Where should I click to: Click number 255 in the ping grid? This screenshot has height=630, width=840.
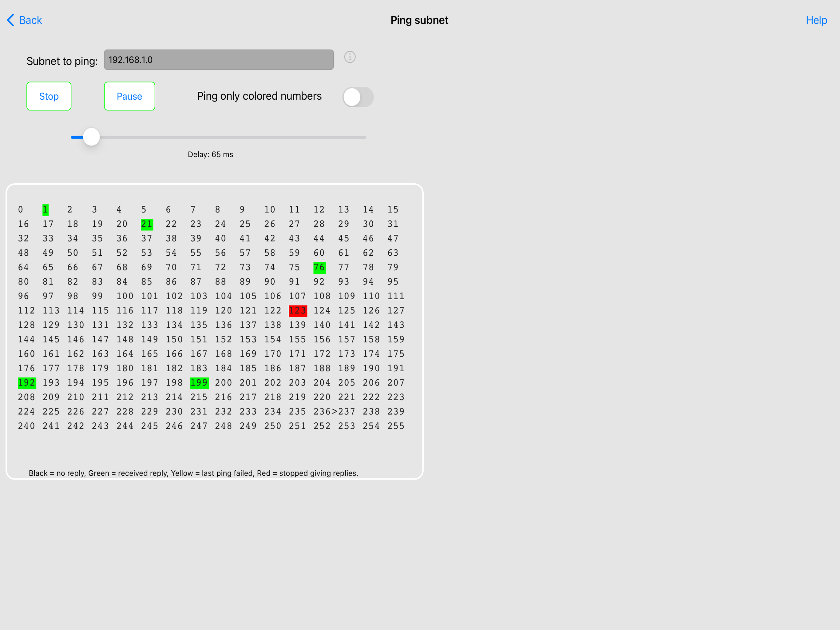(x=395, y=425)
